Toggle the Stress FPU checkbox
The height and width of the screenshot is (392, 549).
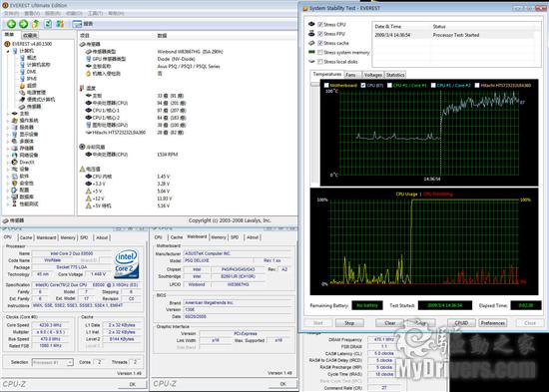pos(320,34)
